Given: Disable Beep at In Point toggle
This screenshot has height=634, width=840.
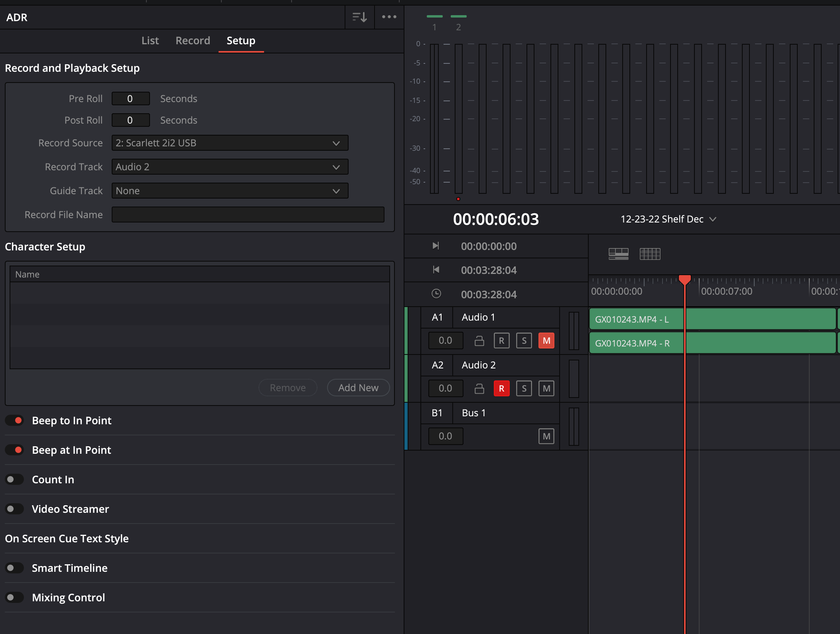Looking at the screenshot, I should point(15,450).
